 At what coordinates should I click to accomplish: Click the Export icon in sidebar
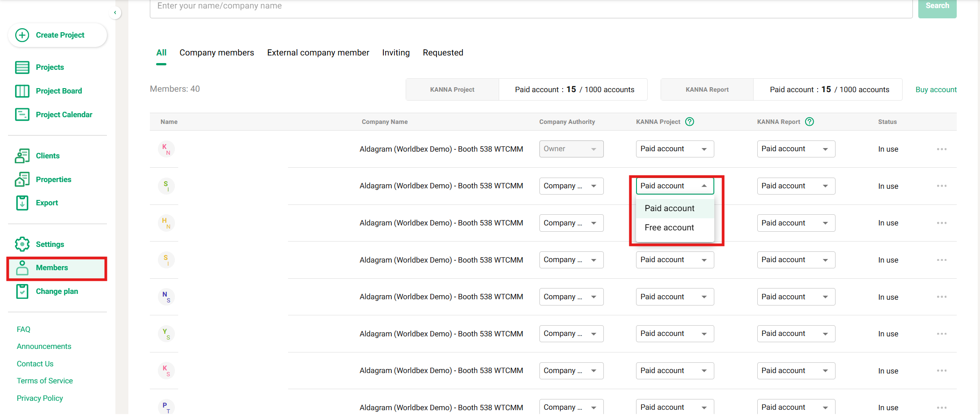[22, 203]
